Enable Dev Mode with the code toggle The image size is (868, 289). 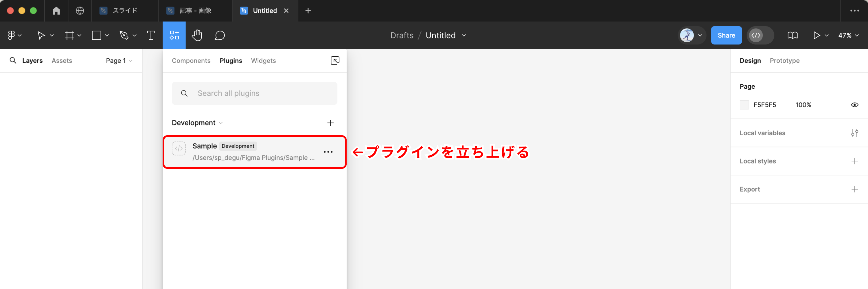tap(756, 35)
